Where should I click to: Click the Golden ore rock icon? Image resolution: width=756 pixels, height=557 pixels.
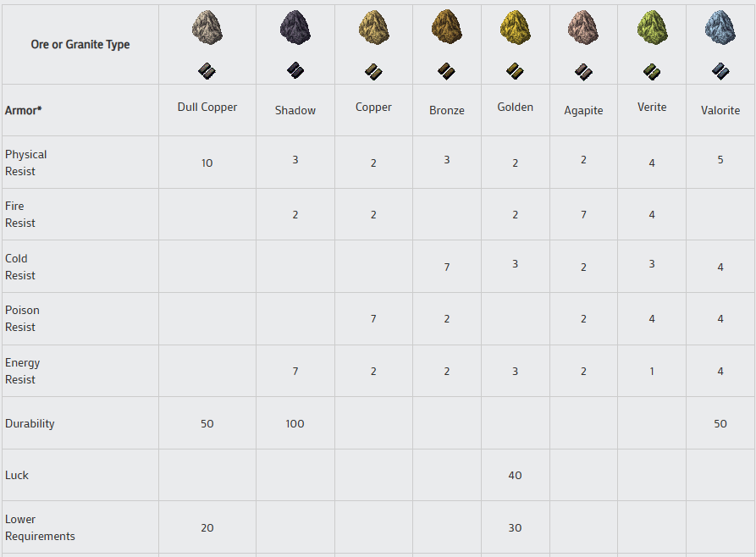pos(516,27)
